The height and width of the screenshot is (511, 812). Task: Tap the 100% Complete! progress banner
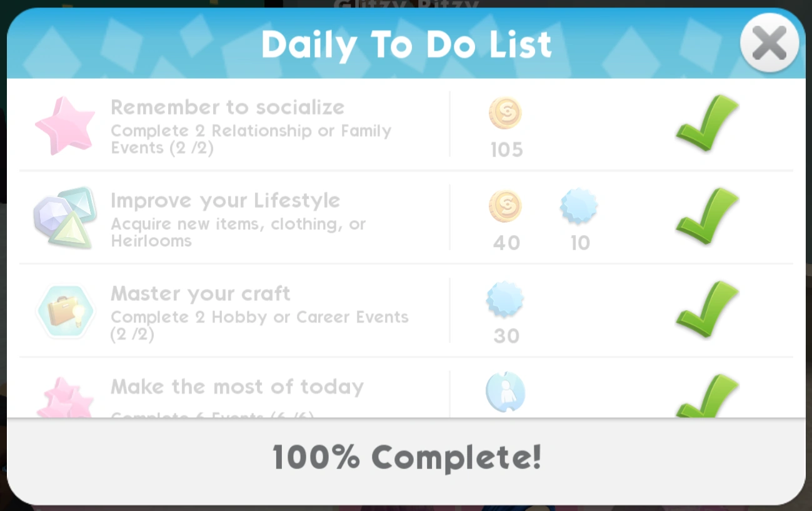coord(406,458)
